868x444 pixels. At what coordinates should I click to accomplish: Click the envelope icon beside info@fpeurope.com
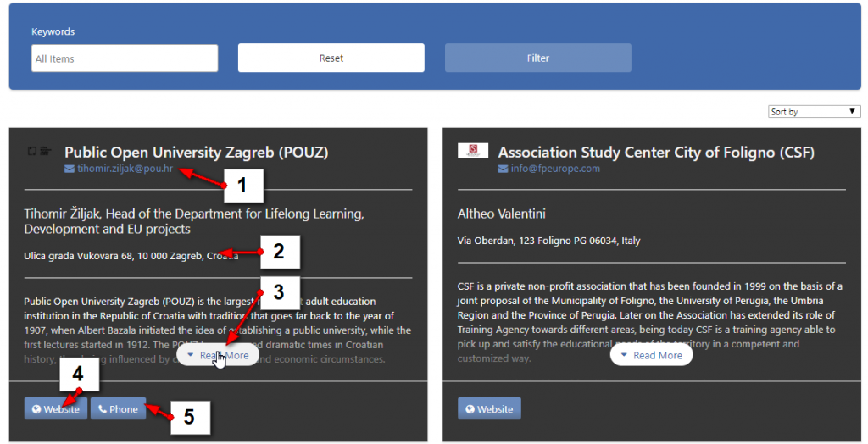(x=503, y=169)
